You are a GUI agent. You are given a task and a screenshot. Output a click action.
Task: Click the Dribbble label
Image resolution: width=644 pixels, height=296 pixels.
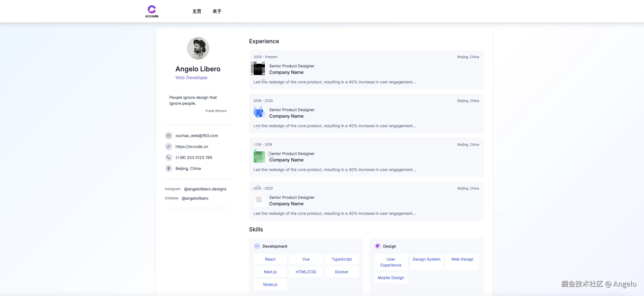tap(172, 198)
